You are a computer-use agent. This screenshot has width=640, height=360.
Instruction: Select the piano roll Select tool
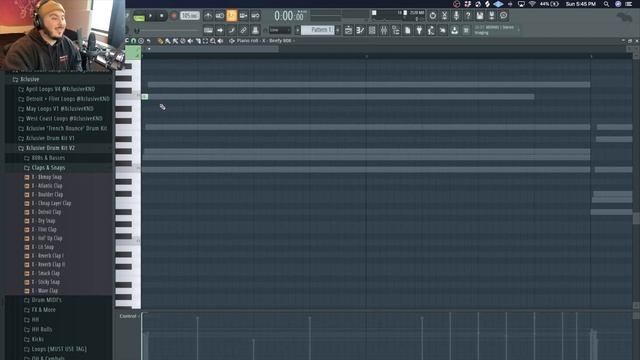[x=205, y=41]
